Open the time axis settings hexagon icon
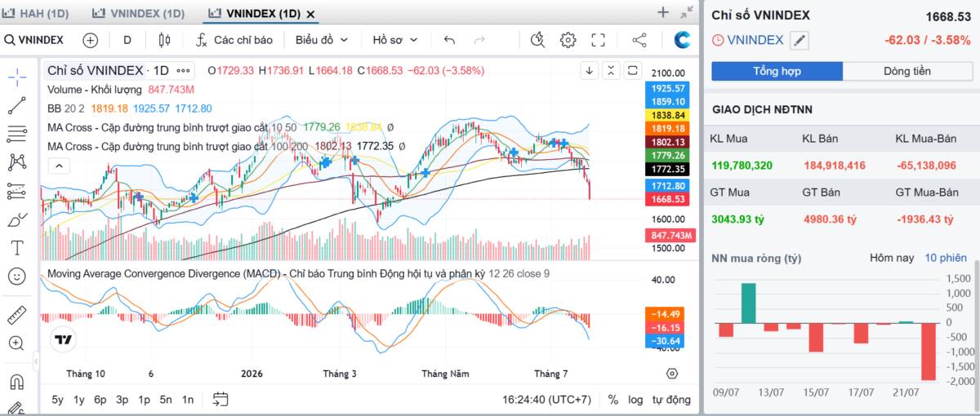 672,374
